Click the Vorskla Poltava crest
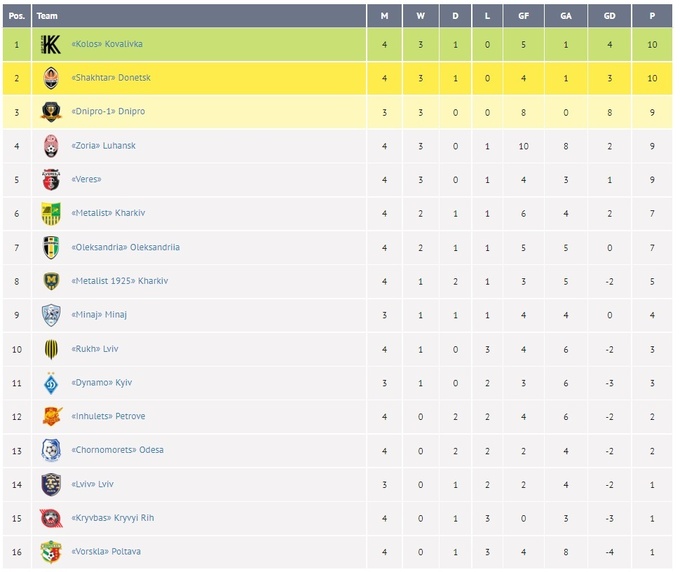Viewport: 680px width, 572px height. 51,552
